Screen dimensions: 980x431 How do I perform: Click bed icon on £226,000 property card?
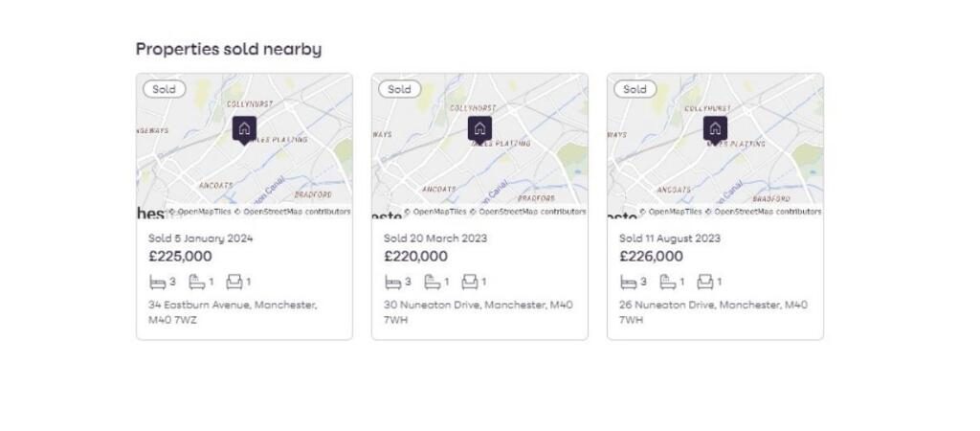(628, 283)
